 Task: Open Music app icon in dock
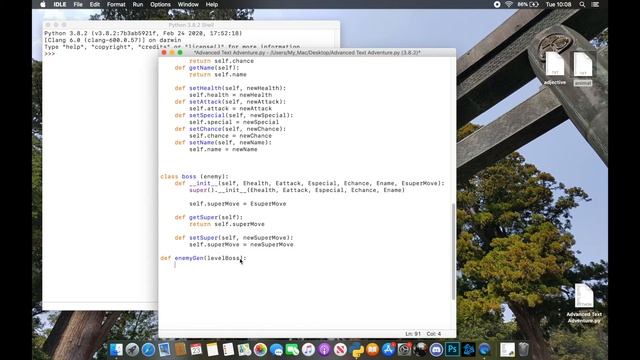click(x=308, y=349)
